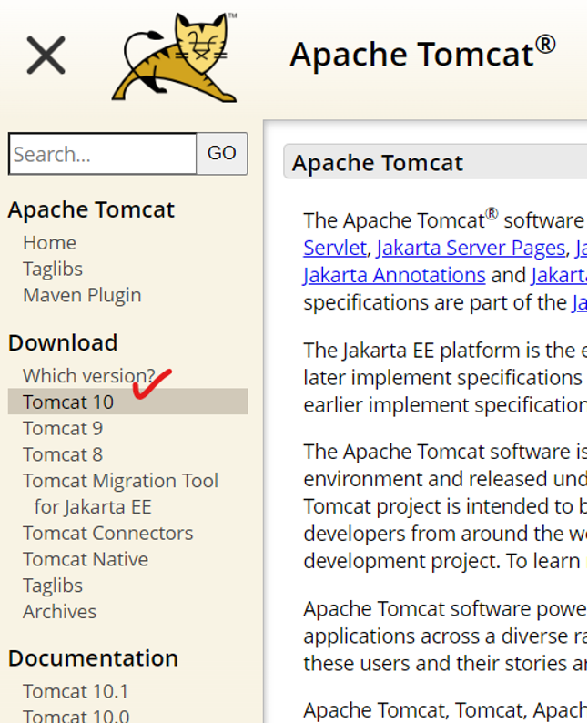Open Taglibs under Apache Tomcat section
Screen dimensions: 588x723
pos(53,269)
